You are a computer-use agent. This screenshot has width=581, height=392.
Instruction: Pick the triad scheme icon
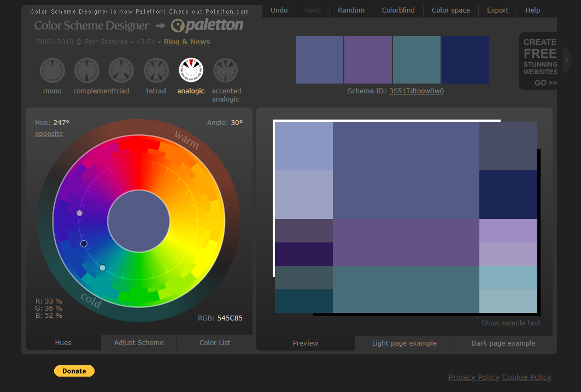click(121, 70)
